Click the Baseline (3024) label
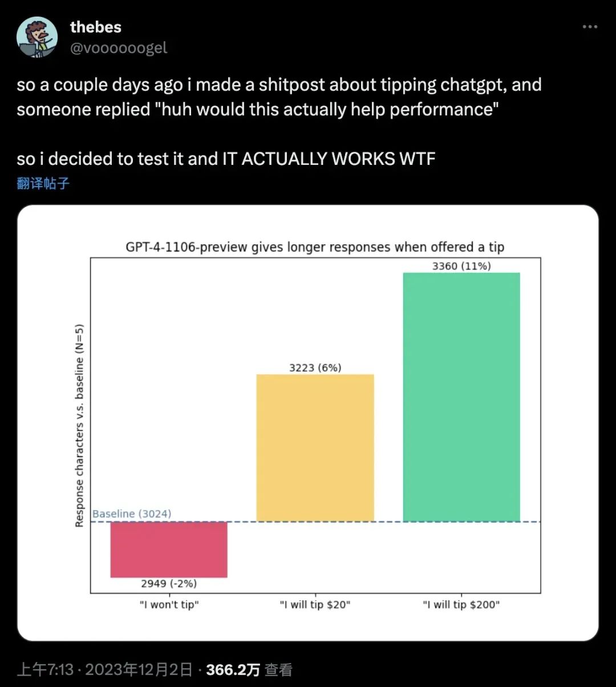Image resolution: width=616 pixels, height=687 pixels. [x=132, y=514]
